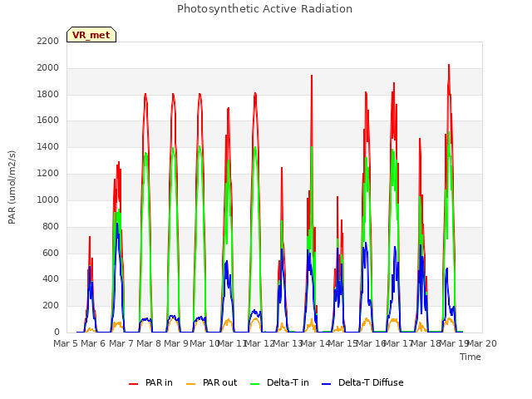Viewport: 532px width, 399px height.
Task: Click the Mar 7 x-axis tick label
Action: 121,343
